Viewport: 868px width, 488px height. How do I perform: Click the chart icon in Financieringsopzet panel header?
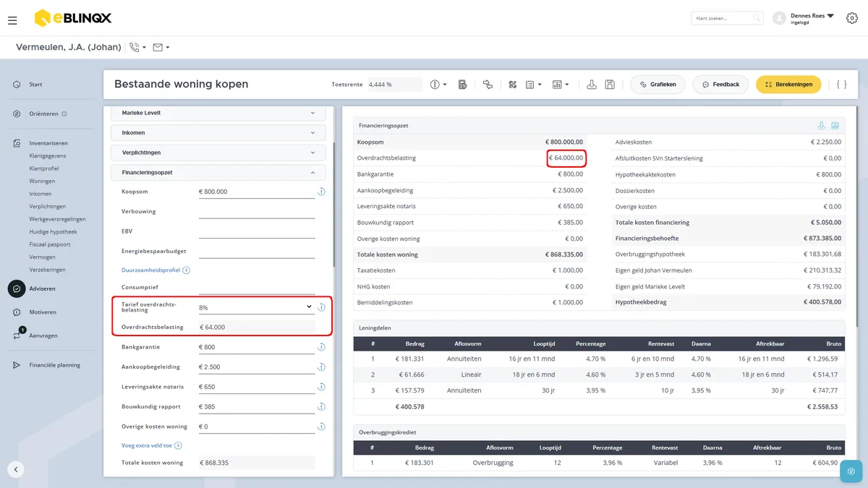pyautogui.click(x=835, y=126)
